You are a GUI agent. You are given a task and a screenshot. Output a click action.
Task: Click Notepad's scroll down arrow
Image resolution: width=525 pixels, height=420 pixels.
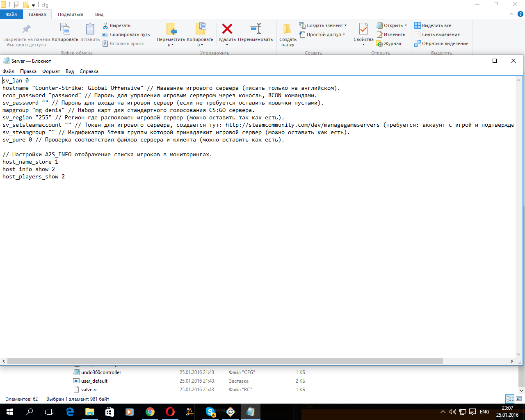[x=519, y=354]
